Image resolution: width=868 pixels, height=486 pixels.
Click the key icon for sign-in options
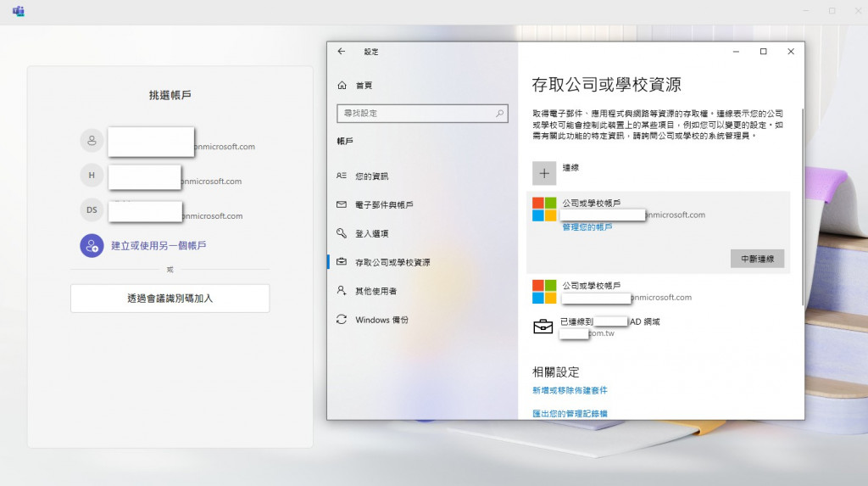342,233
